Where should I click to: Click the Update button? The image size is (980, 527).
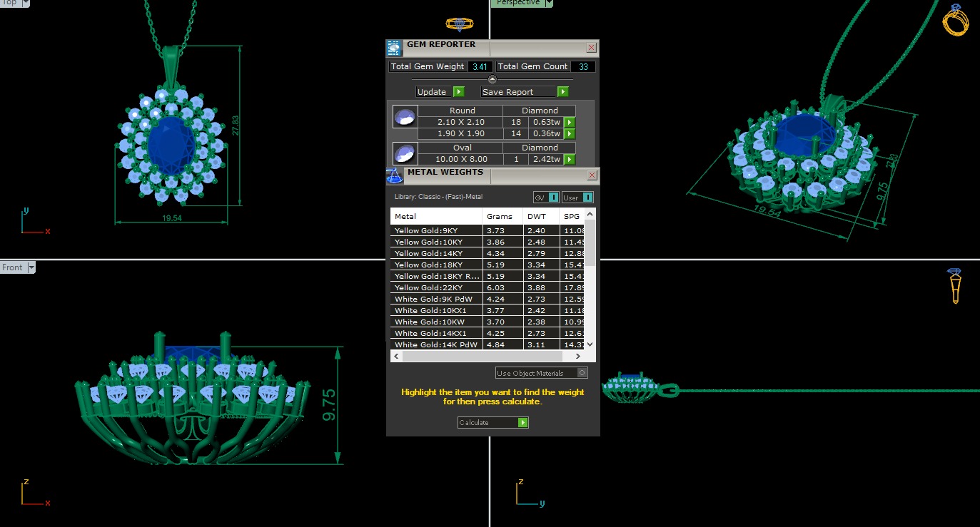click(434, 92)
